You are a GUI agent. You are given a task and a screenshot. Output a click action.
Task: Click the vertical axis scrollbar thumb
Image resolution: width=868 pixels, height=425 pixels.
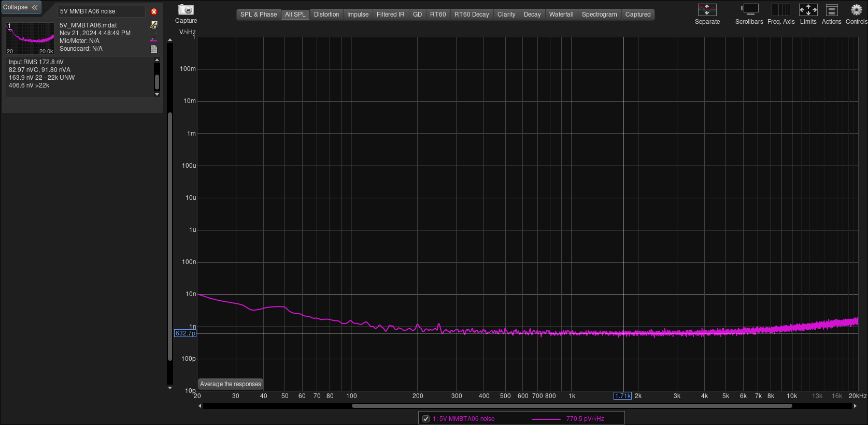[169, 236]
